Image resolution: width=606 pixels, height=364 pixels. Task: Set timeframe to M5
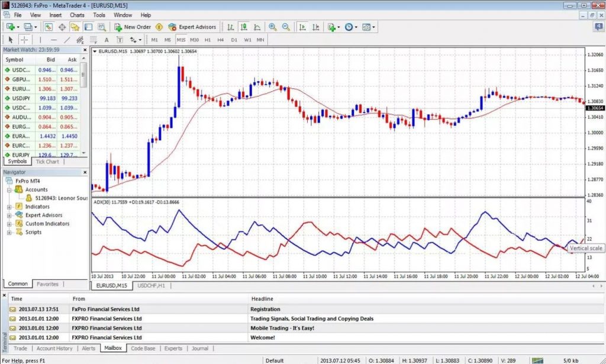pos(167,40)
